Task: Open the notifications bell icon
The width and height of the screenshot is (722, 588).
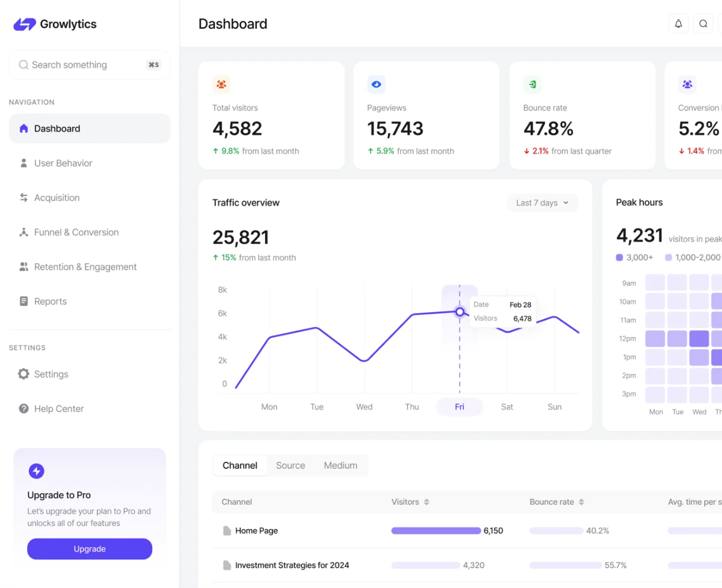Action: coord(678,24)
